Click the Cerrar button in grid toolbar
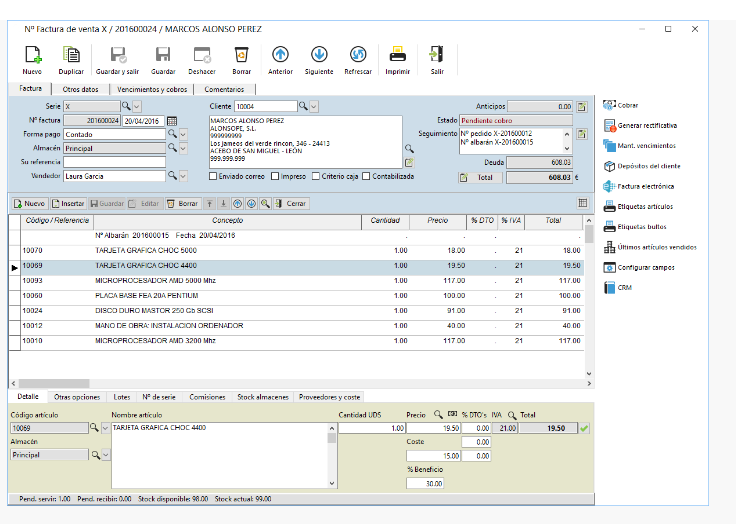This screenshot has height=524, width=736. (291, 203)
